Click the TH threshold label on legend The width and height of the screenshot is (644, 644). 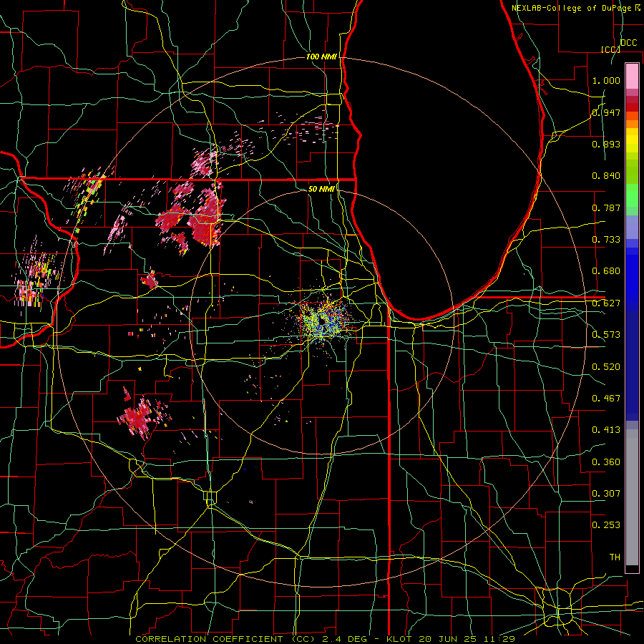pyautogui.click(x=615, y=557)
